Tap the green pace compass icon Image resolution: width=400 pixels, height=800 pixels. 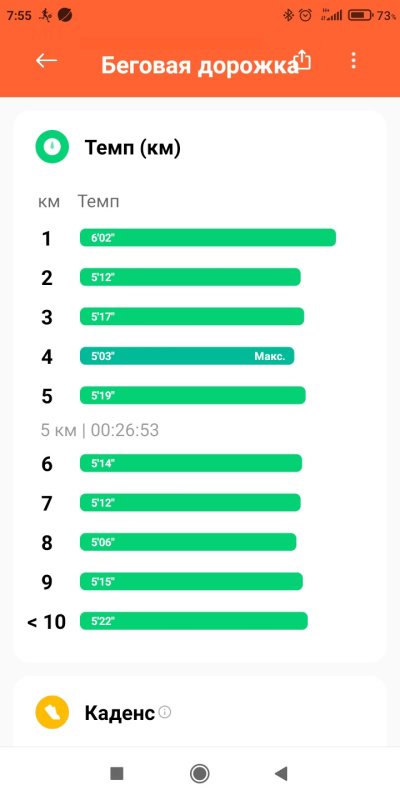click(x=52, y=146)
